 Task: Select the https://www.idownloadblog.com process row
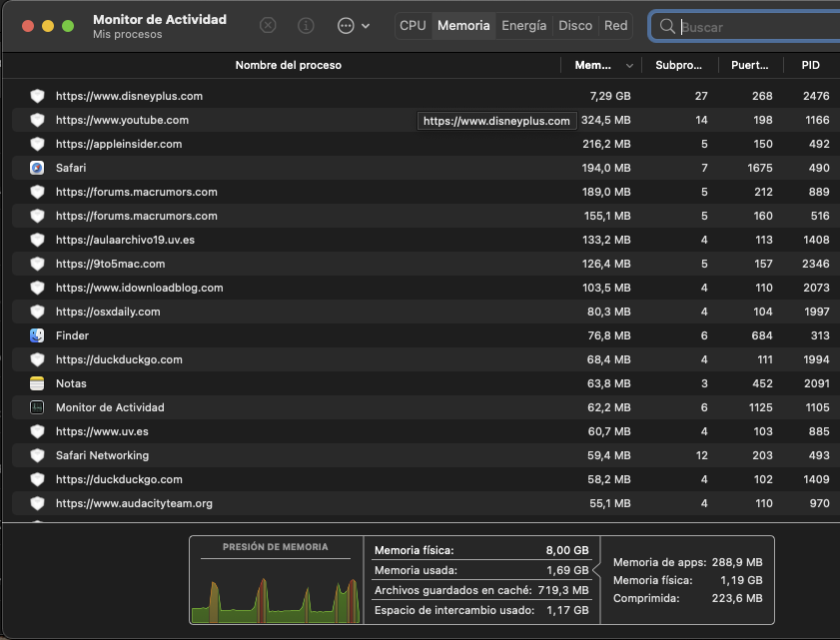point(425,288)
